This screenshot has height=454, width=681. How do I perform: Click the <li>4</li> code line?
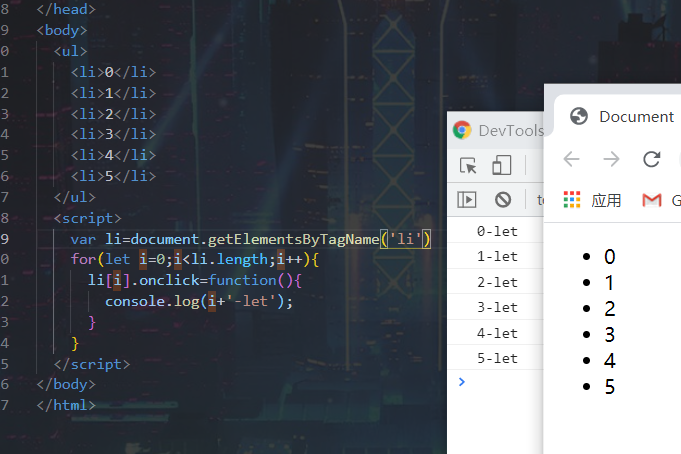click(113, 155)
